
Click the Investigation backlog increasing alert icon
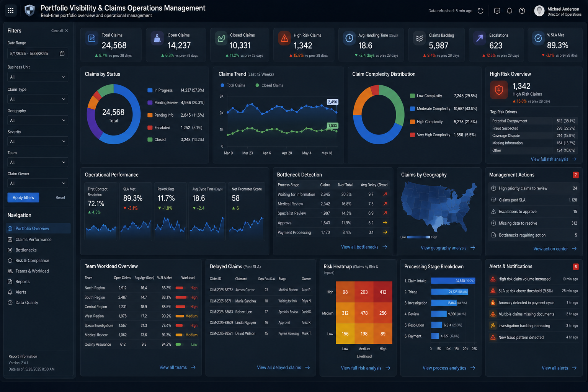(x=493, y=326)
